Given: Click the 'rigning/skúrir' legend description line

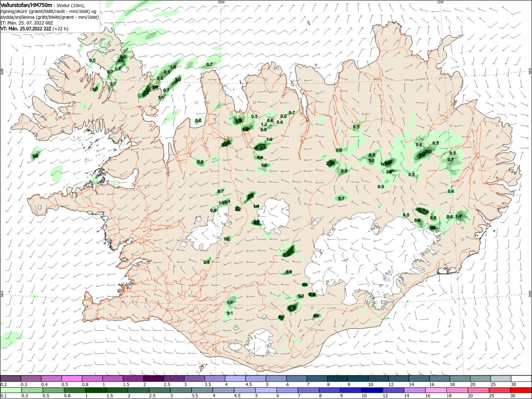Looking at the screenshot, I should [x=49, y=11].
